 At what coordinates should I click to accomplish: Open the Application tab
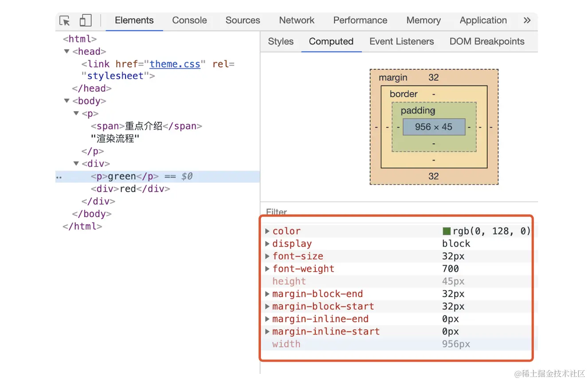[x=483, y=20]
